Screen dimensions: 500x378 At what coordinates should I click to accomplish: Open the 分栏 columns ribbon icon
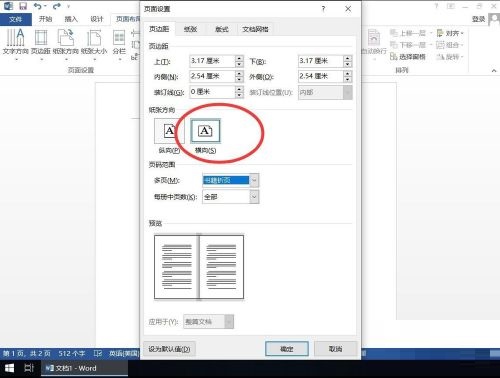pos(119,44)
